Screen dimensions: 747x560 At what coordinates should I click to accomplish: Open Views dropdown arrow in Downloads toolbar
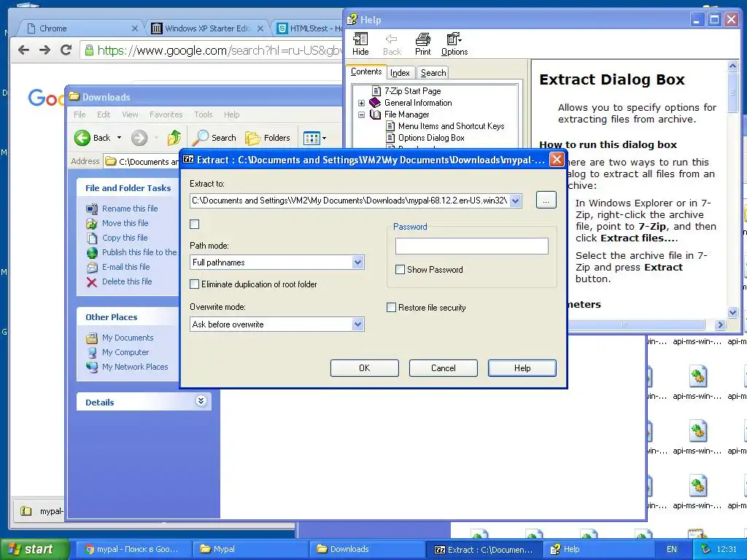(325, 139)
